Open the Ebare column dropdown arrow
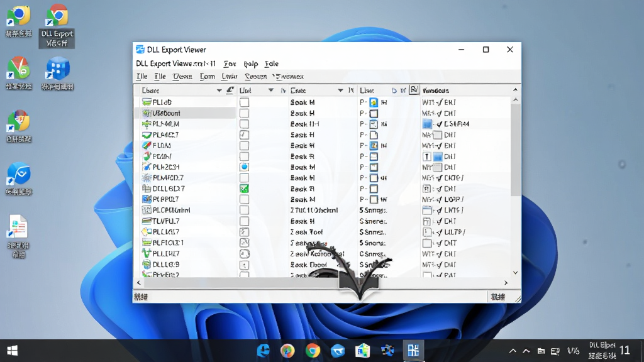Image resolution: width=644 pixels, height=362 pixels. [219, 90]
